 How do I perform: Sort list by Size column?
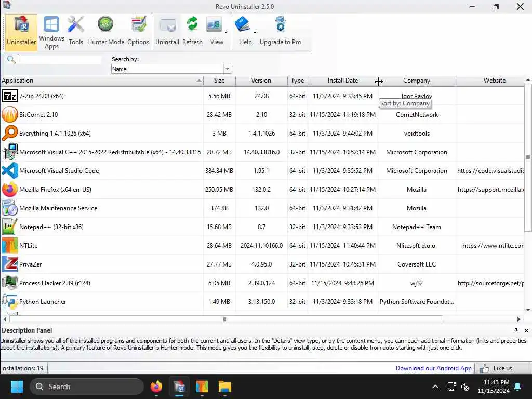coord(219,81)
